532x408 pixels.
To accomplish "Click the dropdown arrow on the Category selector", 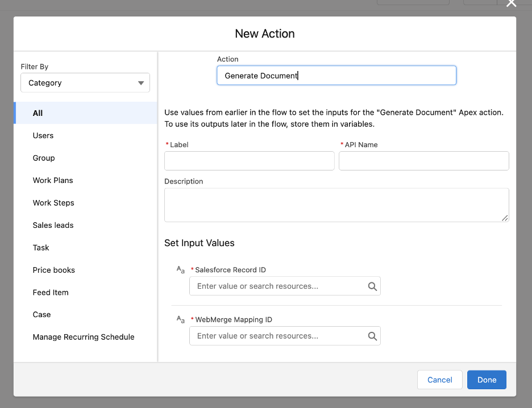I will (140, 82).
